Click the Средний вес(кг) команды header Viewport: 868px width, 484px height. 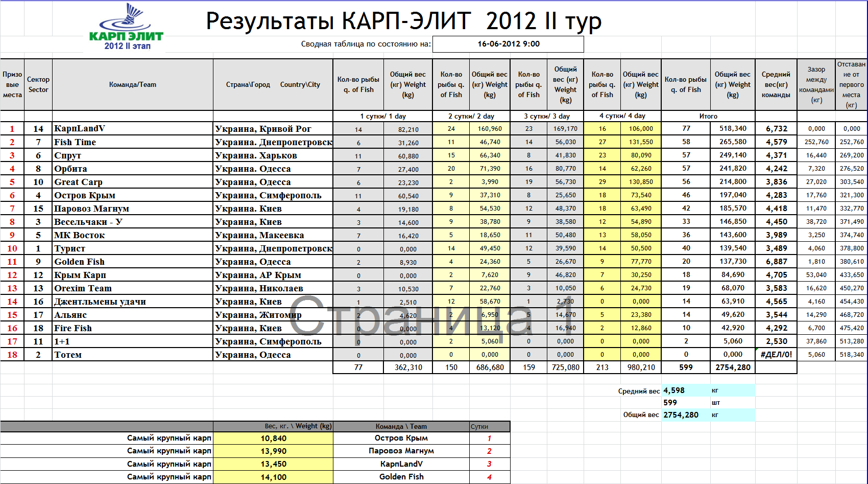(x=776, y=84)
